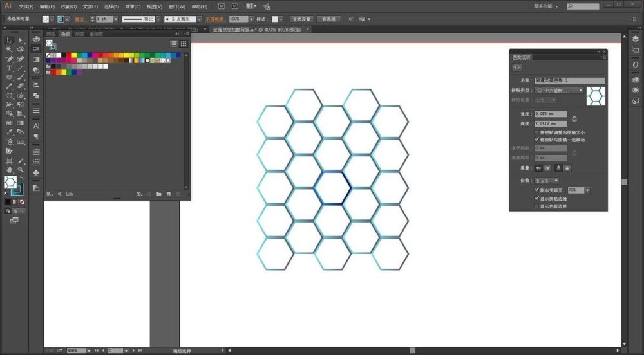Viewport: 644px width, 355px height.
Task: Expand the 70% dim copies dropdown
Action: [x=587, y=190]
